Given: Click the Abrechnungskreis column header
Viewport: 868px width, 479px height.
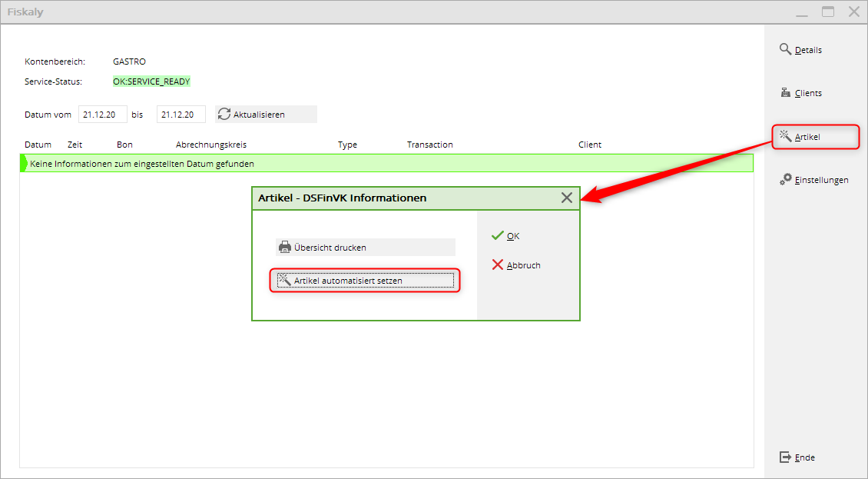Looking at the screenshot, I should coord(211,144).
